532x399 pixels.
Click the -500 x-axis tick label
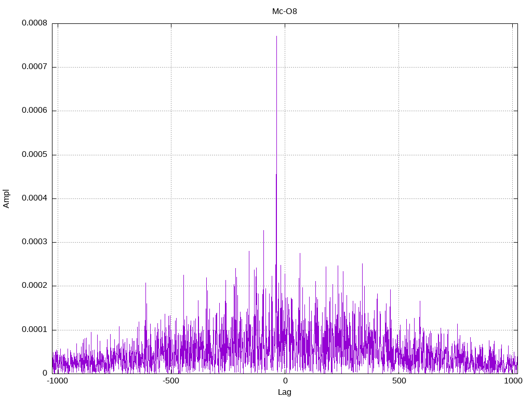point(170,381)
